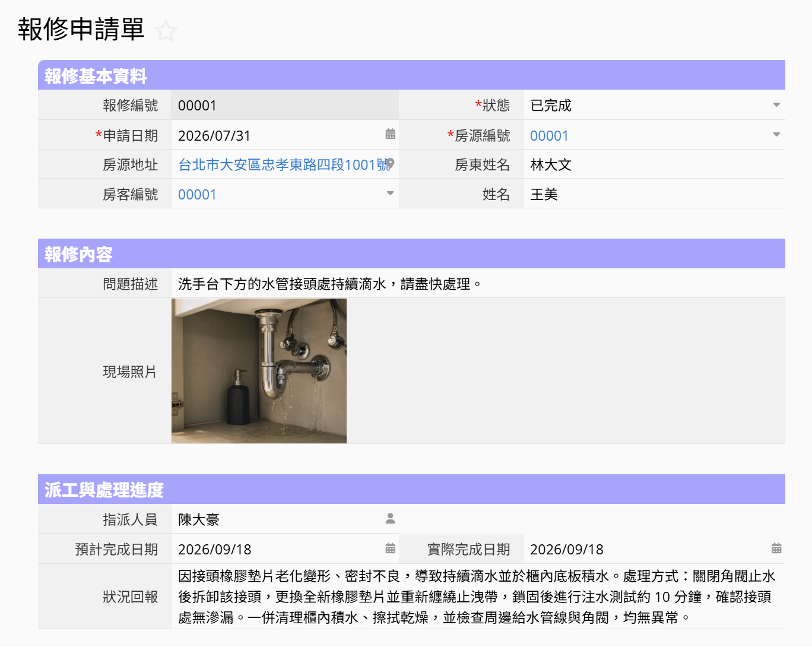Click user icon in 指派人員 field
Viewport: 812px width, 647px height.
click(390, 518)
